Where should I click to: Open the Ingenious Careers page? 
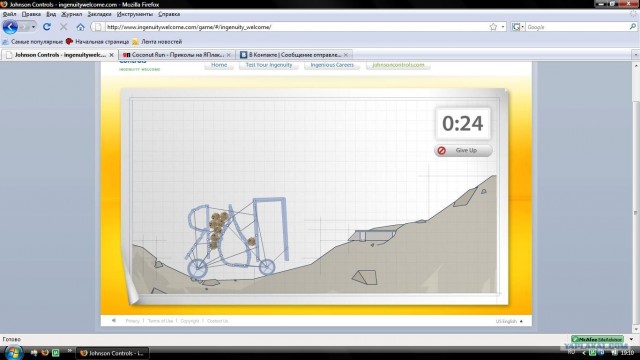(x=332, y=65)
